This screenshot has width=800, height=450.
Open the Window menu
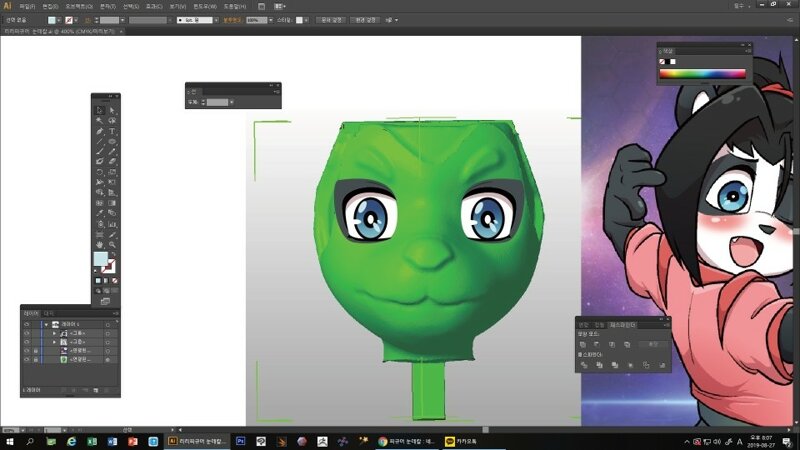(205, 6)
